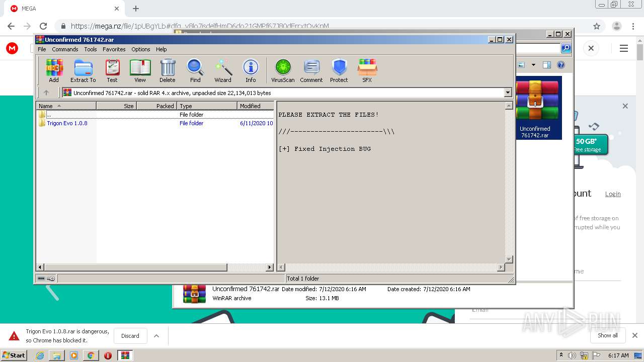Show archive Info
The height and width of the screenshot is (362, 644).
click(251, 70)
